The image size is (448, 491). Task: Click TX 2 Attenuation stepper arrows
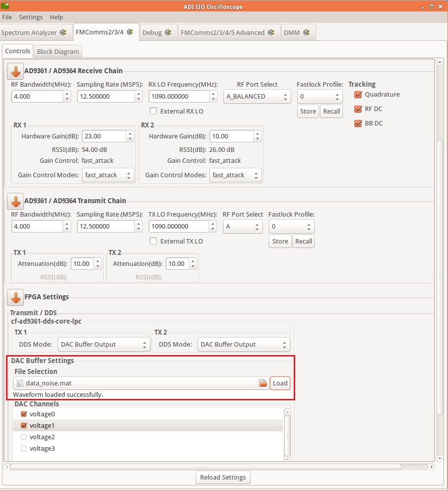pyautogui.click(x=193, y=263)
